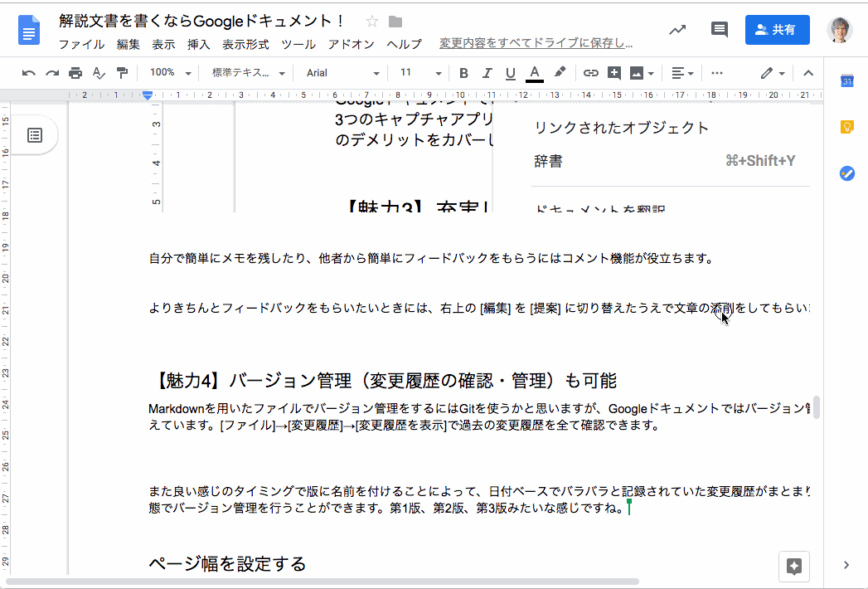Click the blue 共有 share button

point(777,30)
